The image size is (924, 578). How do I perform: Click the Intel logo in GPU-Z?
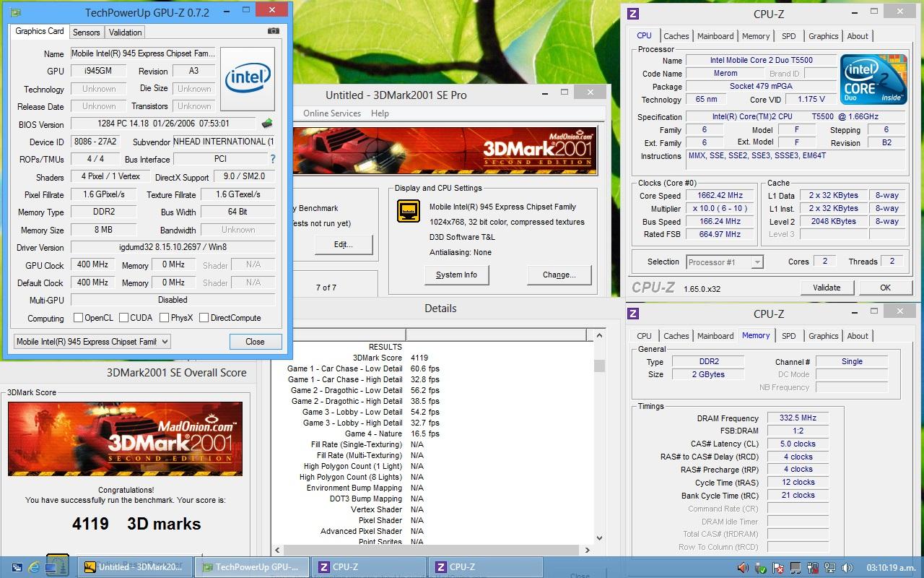pyautogui.click(x=248, y=79)
